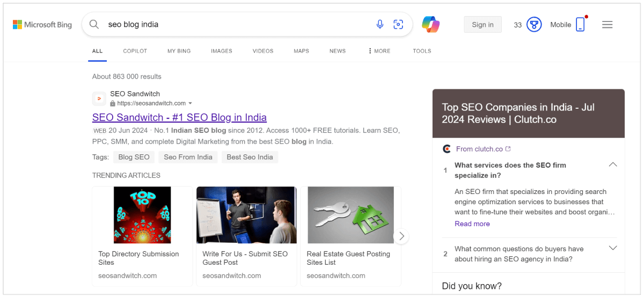Open the hamburger settings menu
This screenshot has height=298, width=644.
click(x=608, y=25)
